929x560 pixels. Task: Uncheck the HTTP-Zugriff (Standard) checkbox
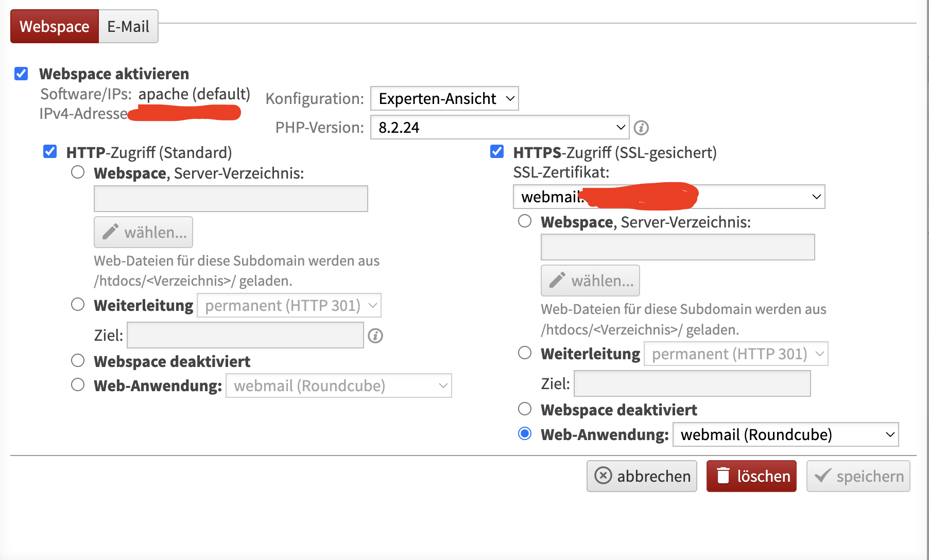tap(50, 152)
